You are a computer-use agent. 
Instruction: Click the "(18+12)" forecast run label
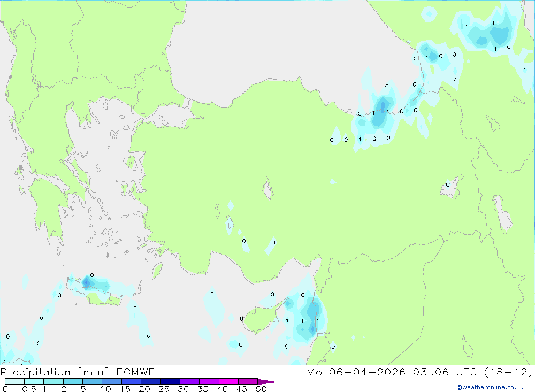point(508,372)
